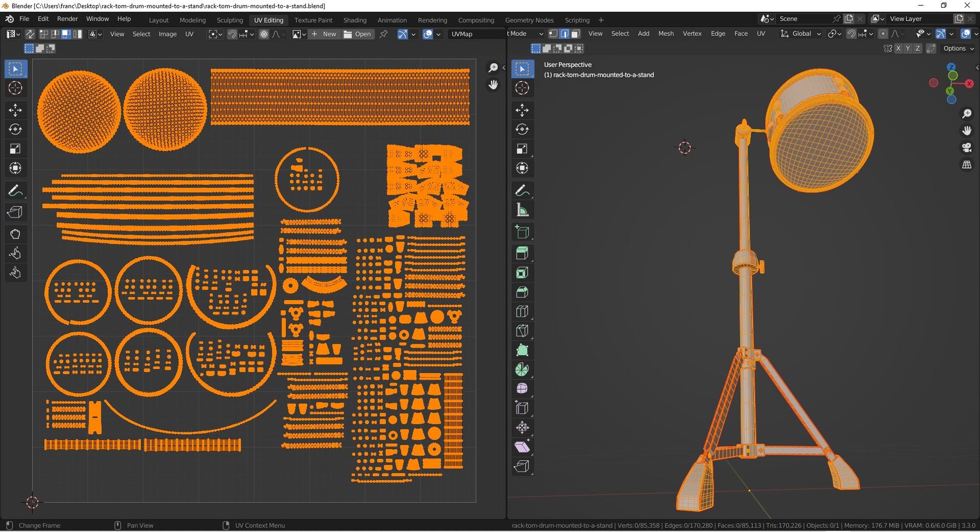Select the 3D viewport Measure tool
Screen dimensions: 980x532
[x=522, y=210]
